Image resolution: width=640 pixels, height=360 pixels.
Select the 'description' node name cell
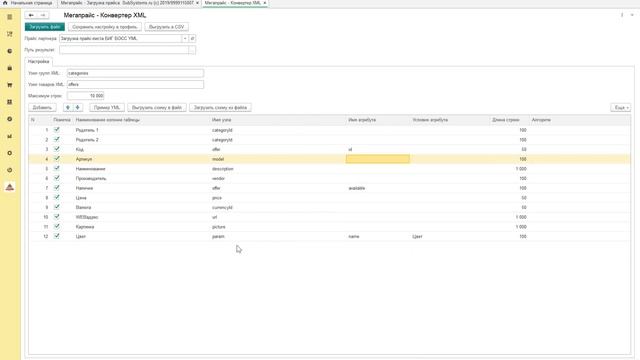(x=278, y=169)
